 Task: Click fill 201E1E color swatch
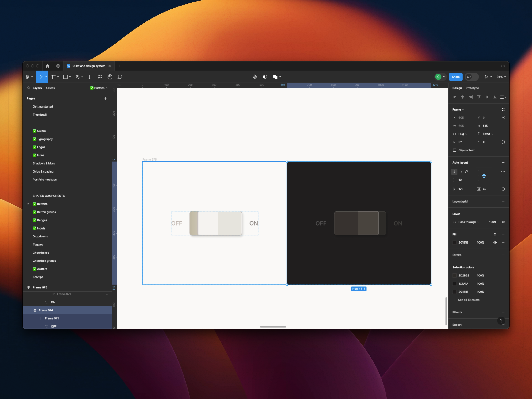point(454,242)
